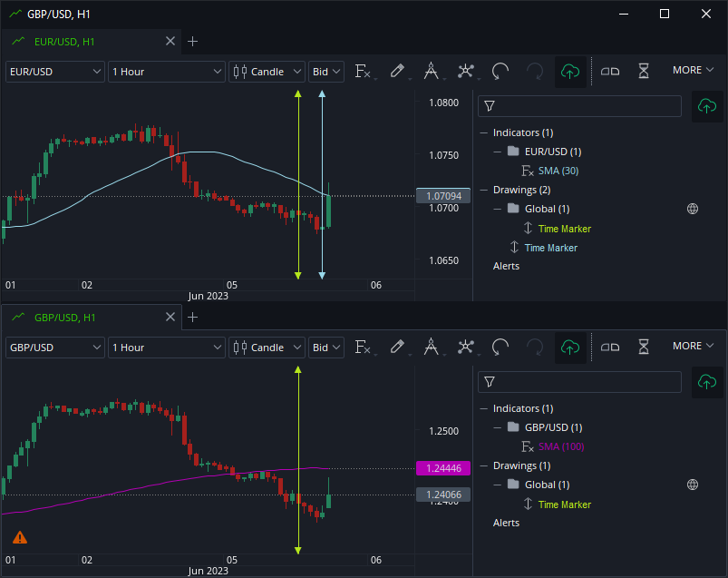The width and height of the screenshot is (728, 578).
Task: Collapse Drawings (2) section
Action: (x=484, y=190)
